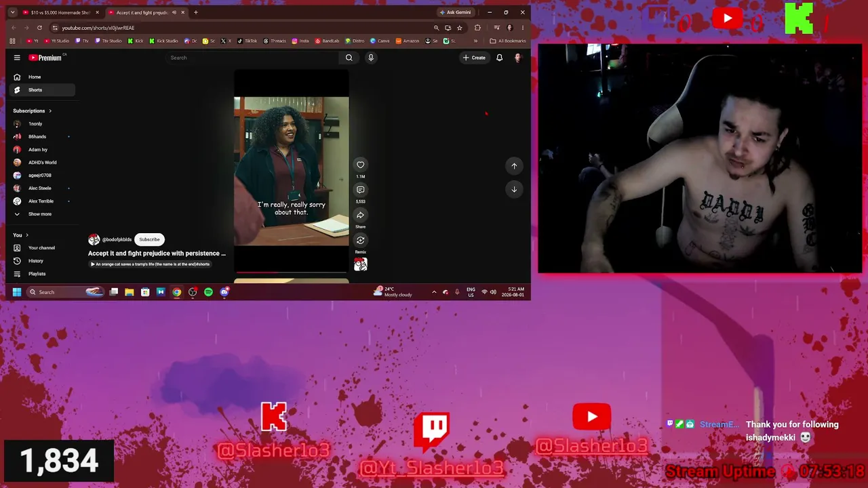Image resolution: width=868 pixels, height=488 pixels.
Task: Open the Insta bookmark
Action: click(300, 41)
